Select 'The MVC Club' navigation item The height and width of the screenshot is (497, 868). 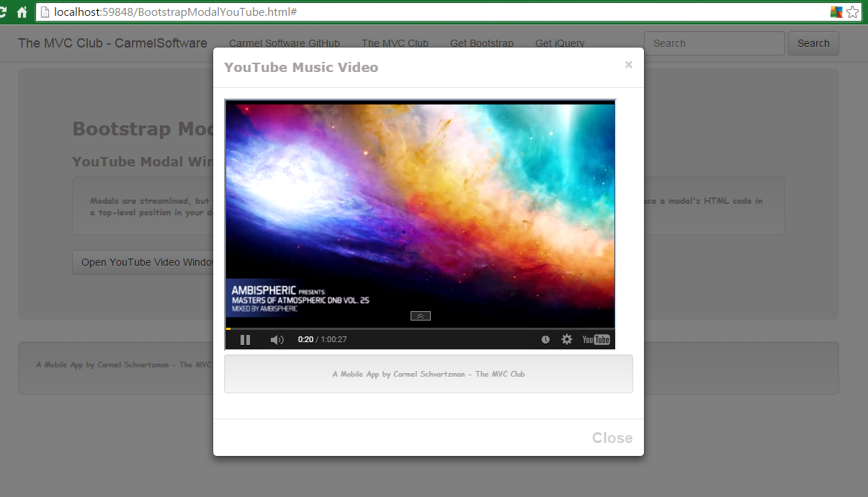tap(395, 43)
